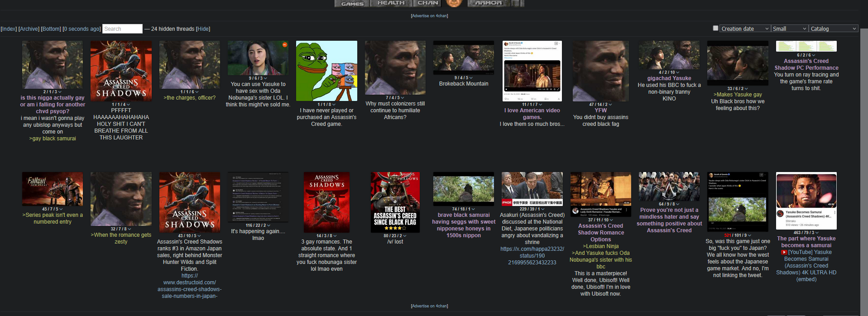This screenshot has height=316, width=868.
Task: Open the Fallout New Vegas thumbnail
Action: (x=53, y=189)
